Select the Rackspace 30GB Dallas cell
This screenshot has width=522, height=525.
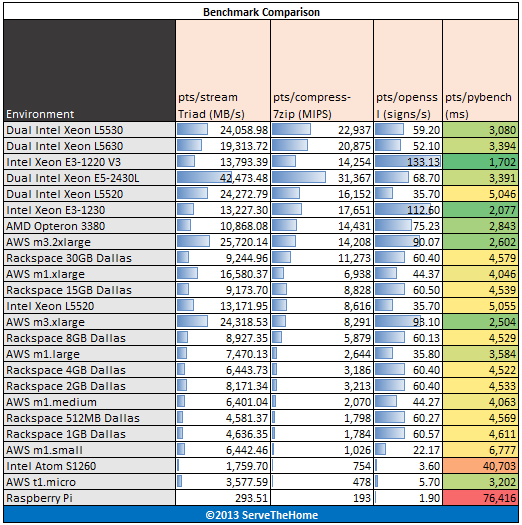(89, 258)
